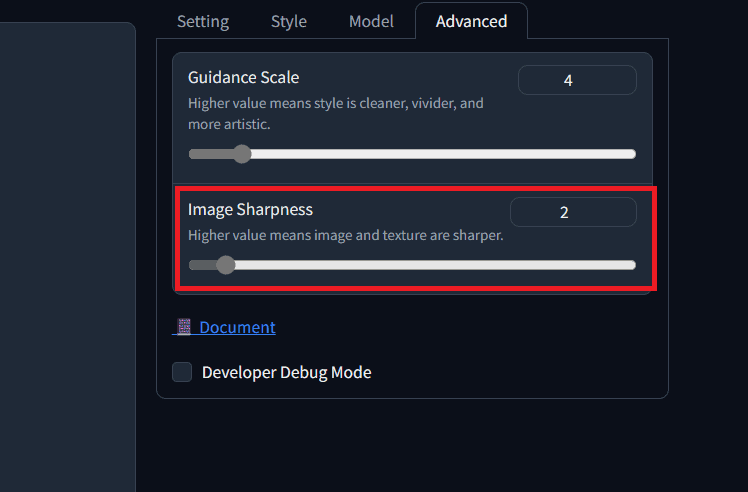Click the Image Sharpness description text
748x492 pixels.
(345, 236)
